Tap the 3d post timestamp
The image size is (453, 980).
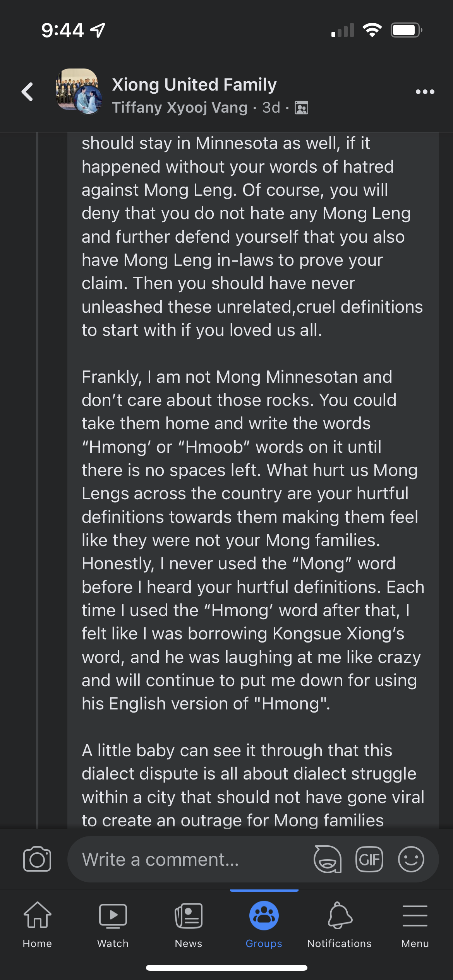(271, 108)
